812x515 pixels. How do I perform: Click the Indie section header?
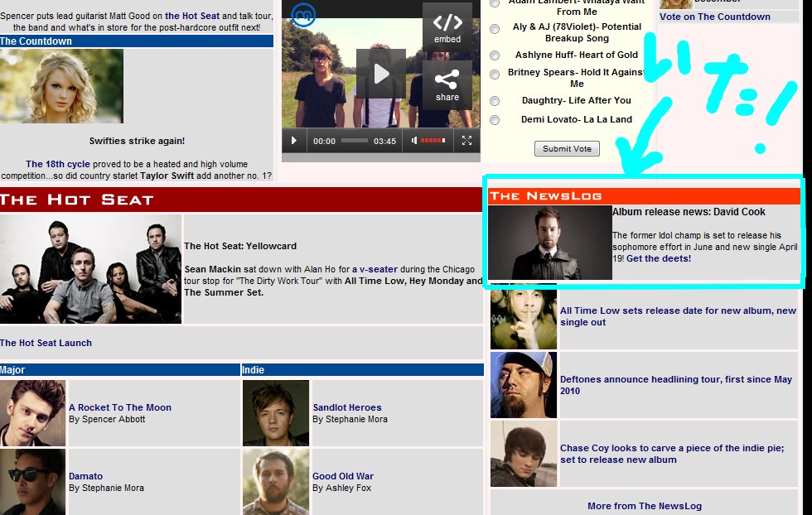(x=363, y=369)
